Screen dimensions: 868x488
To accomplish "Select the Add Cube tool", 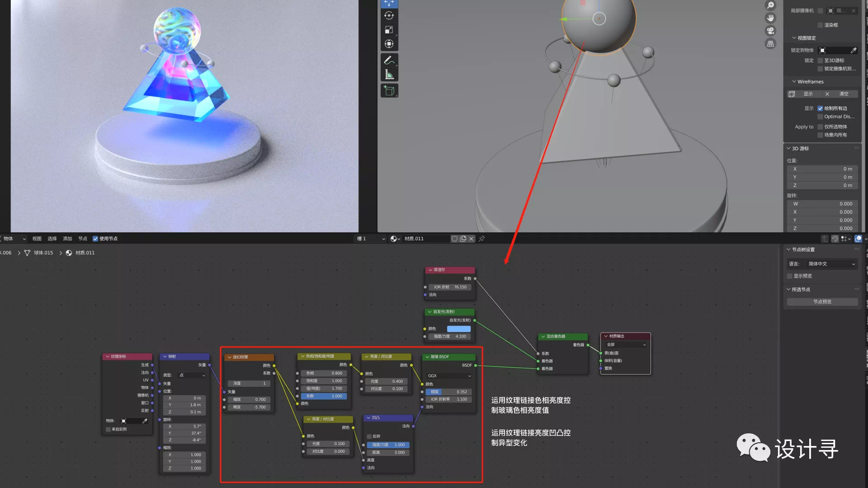I will [388, 91].
